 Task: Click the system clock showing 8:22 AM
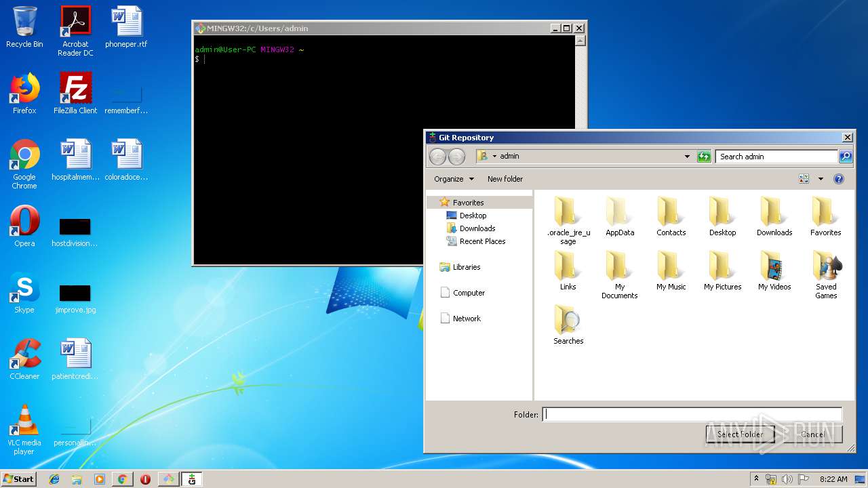(833, 479)
